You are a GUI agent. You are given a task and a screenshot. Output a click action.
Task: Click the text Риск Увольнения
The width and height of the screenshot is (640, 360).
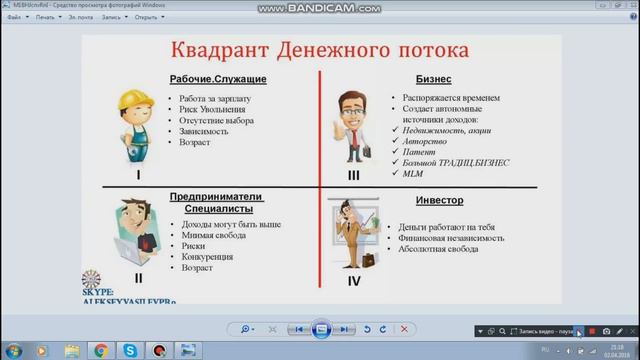click(212, 109)
